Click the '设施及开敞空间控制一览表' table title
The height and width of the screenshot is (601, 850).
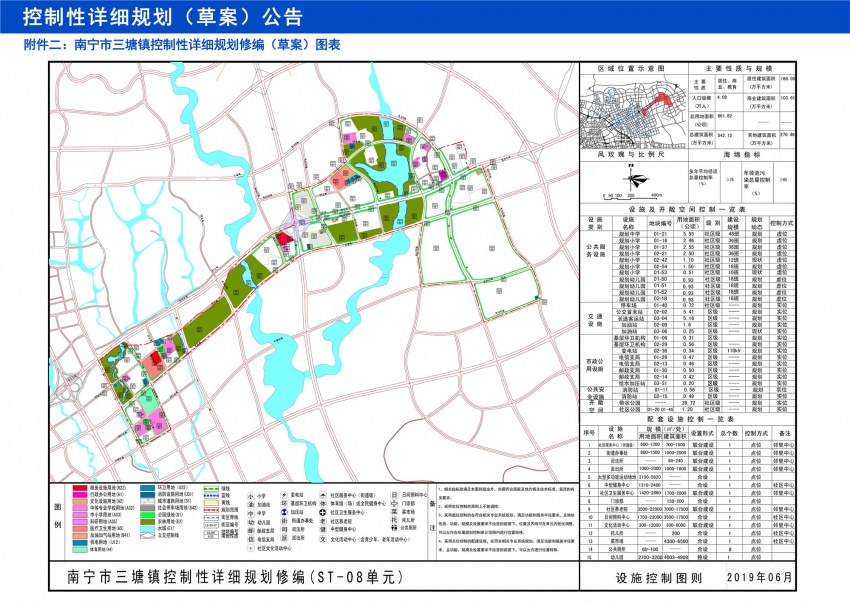click(x=687, y=209)
